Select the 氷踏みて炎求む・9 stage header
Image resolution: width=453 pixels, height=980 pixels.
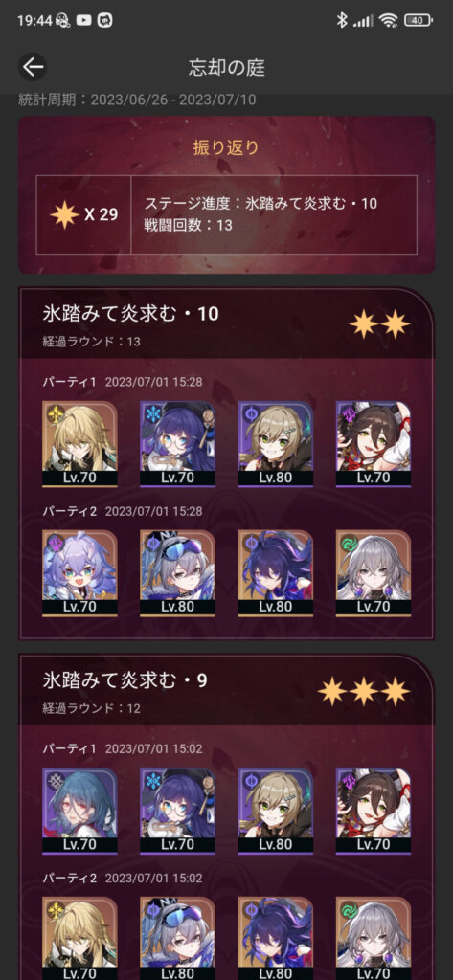125,680
